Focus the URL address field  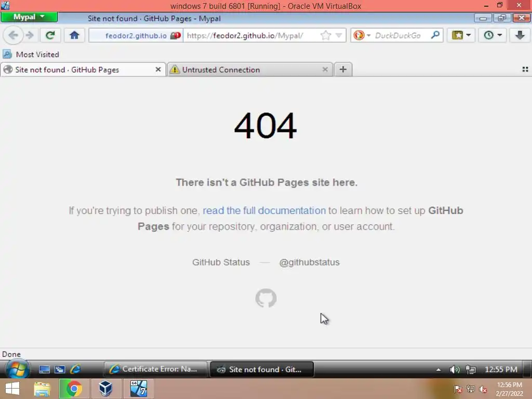251,36
